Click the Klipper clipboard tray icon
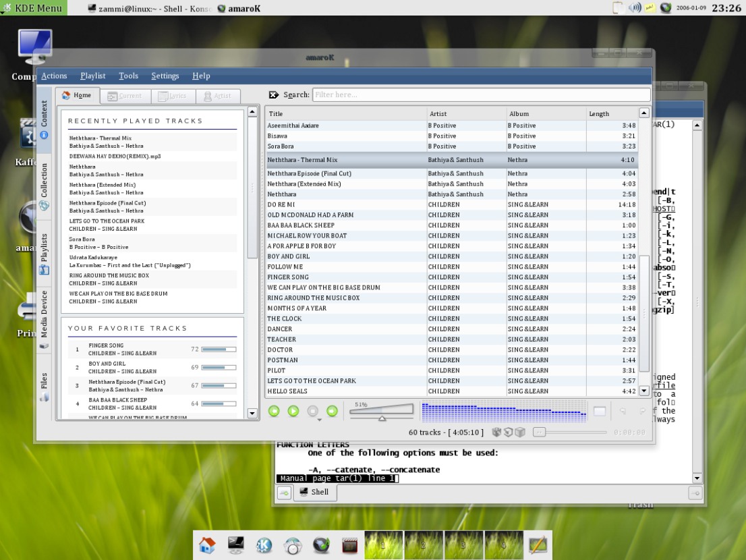 [618, 7]
